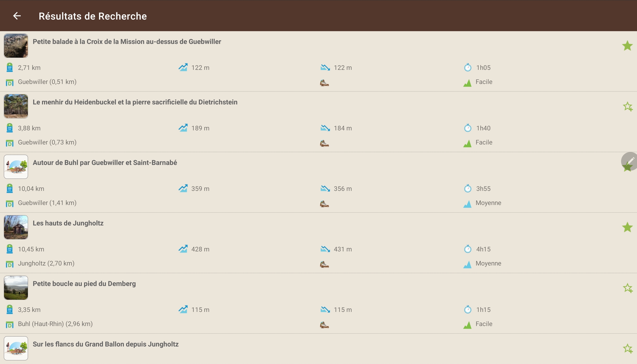Click stopwatch icon beside 1h40
Viewport: 637px width, 364px height.
pyautogui.click(x=468, y=128)
